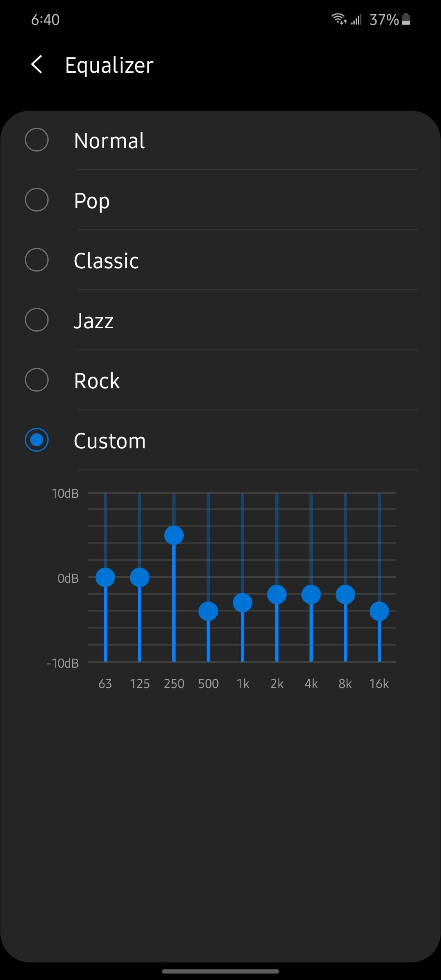
Task: Tap the cellular signal bars icon
Action: tap(356, 19)
